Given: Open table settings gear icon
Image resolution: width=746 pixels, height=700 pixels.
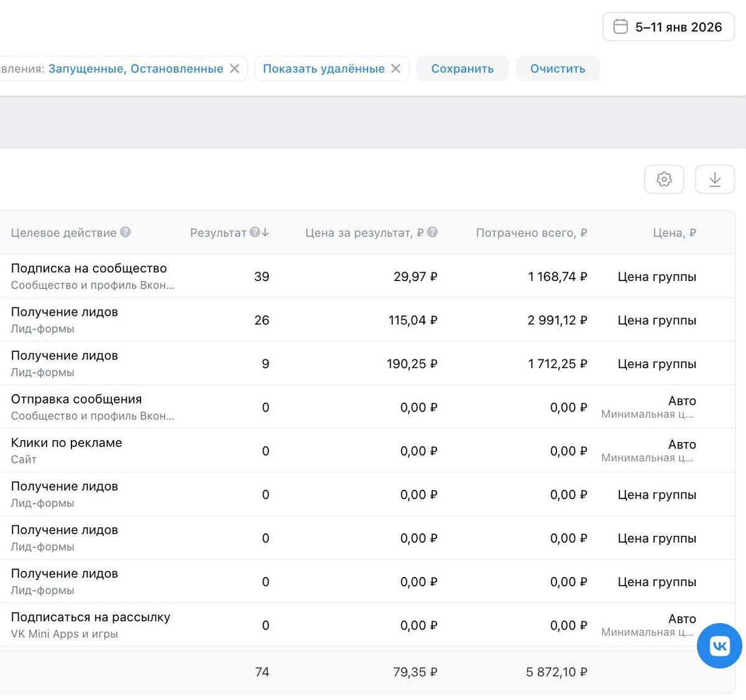Looking at the screenshot, I should [664, 180].
